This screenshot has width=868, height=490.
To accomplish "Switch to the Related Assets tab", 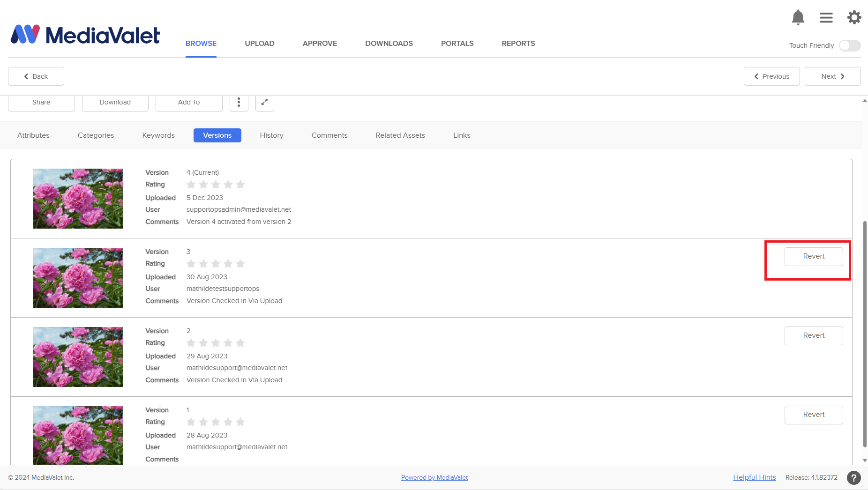I will pos(400,135).
